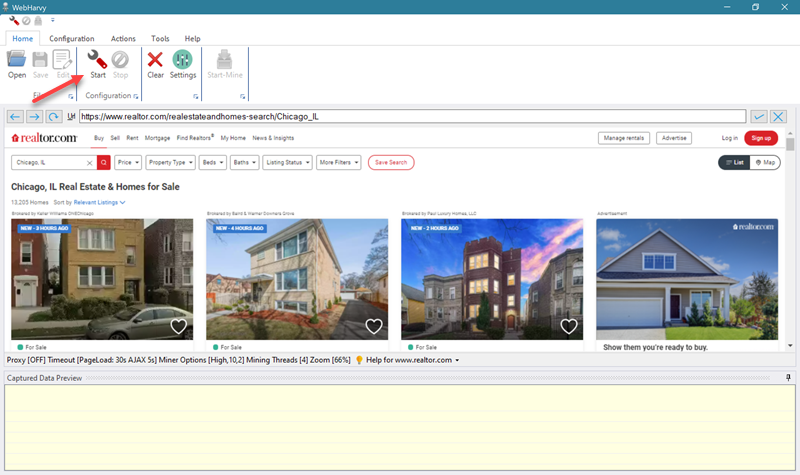Click the browser refresh icon
Screen dimensions: 800x475
(54, 117)
